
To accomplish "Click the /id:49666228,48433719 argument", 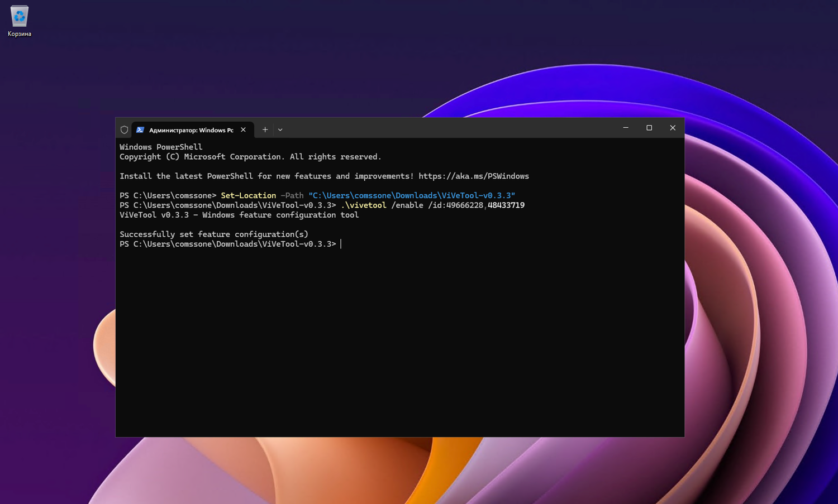I will (477, 205).
